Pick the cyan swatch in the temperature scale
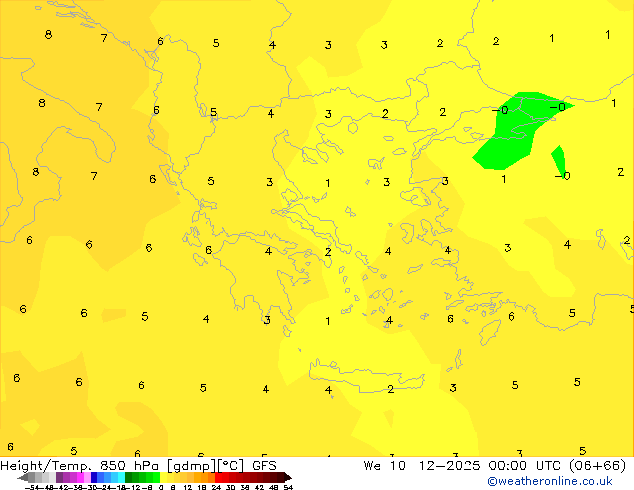Image resolution: width=634 pixels, height=490 pixels. pos(121,478)
